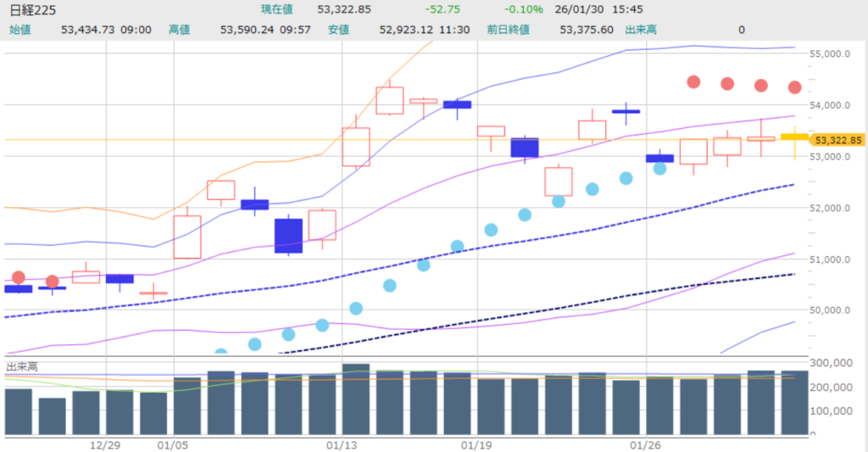This screenshot has width=868, height=452.
Task: Select the 現在値 price 53,322.85 in header
Action: (344, 9)
